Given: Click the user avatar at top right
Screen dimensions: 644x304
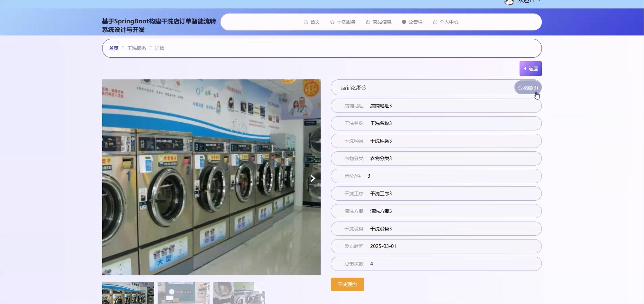Looking at the screenshot, I should point(509,2).
